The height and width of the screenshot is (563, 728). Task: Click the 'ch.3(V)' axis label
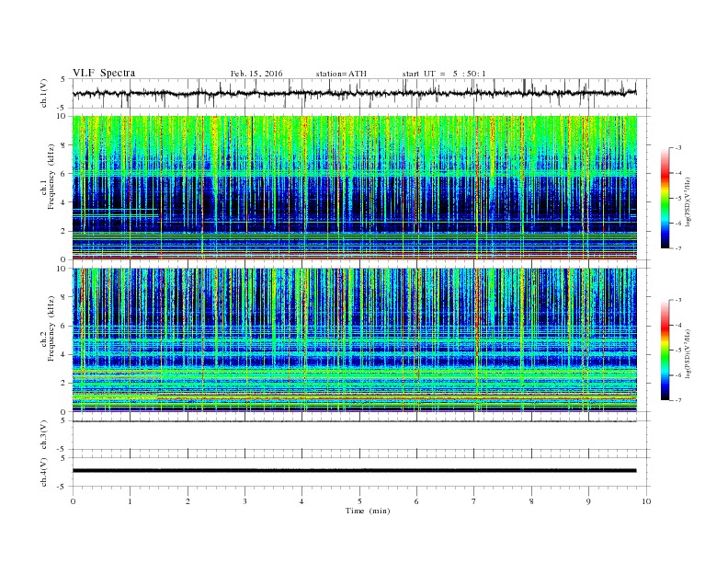(x=44, y=435)
